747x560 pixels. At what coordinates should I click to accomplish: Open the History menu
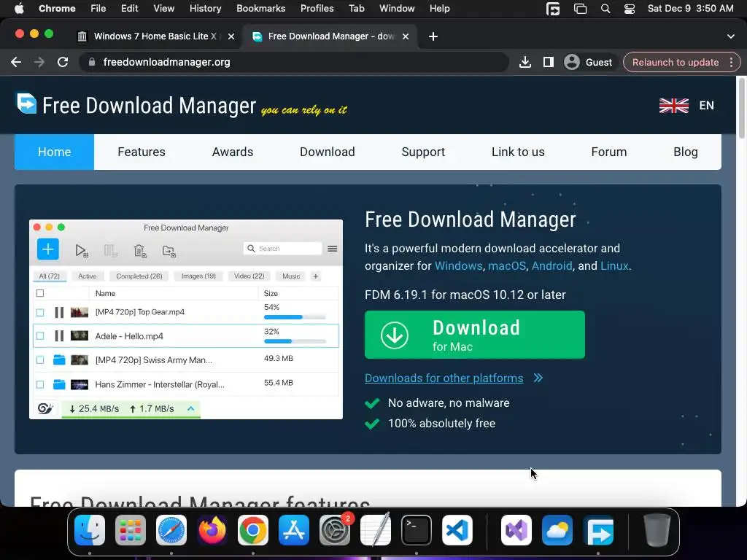click(205, 9)
